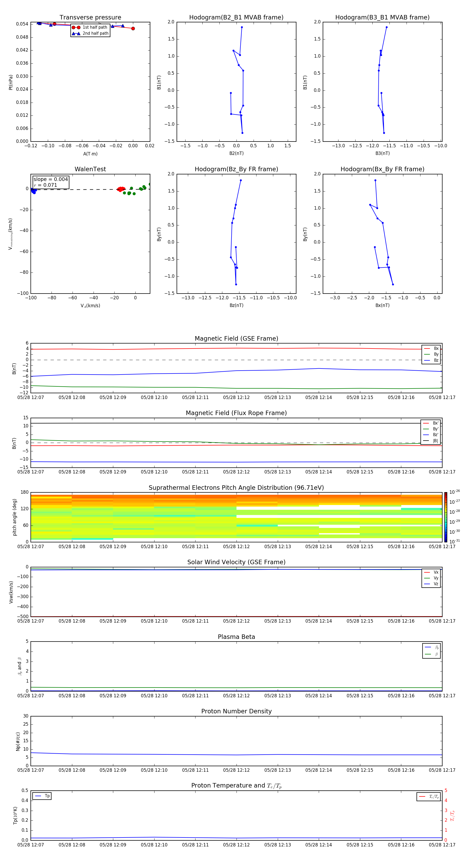473x868 pixels.
Task: Click the Tp legend entry
Action: pyautogui.click(x=42, y=796)
